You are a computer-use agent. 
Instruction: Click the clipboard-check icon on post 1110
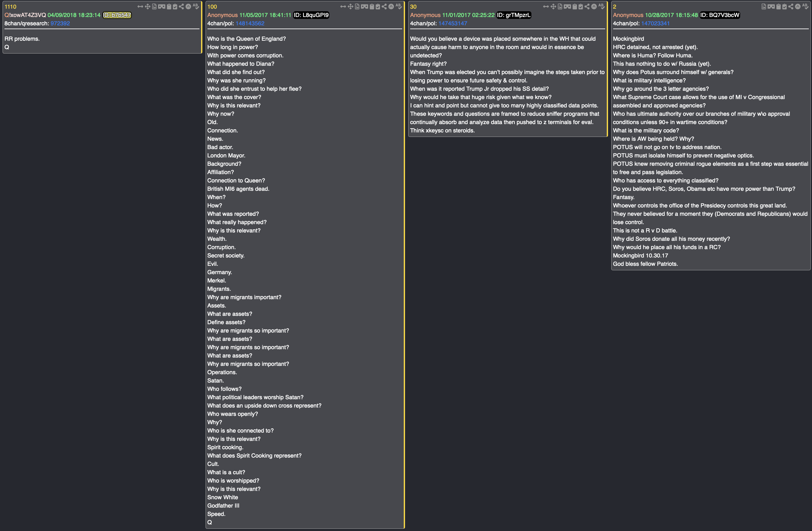(x=175, y=6)
